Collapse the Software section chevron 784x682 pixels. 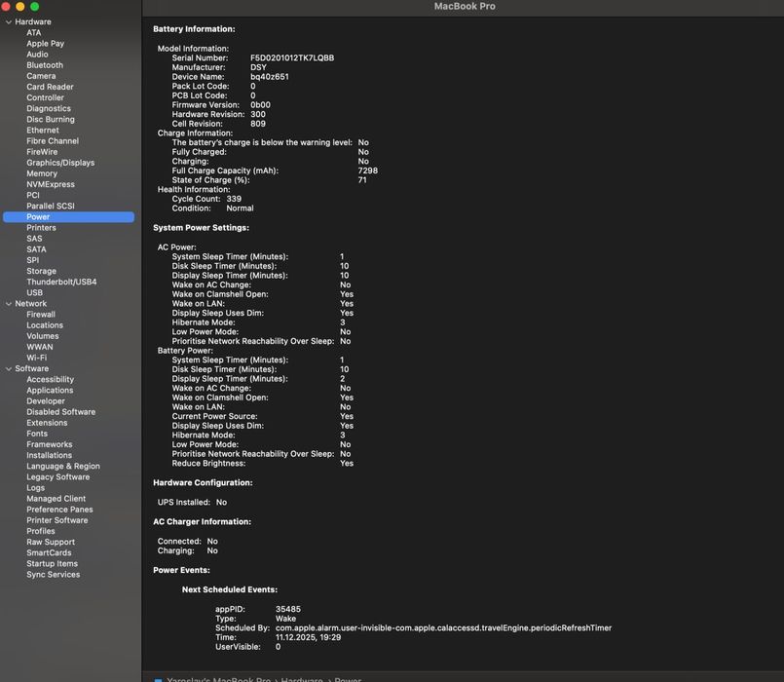(x=9, y=369)
